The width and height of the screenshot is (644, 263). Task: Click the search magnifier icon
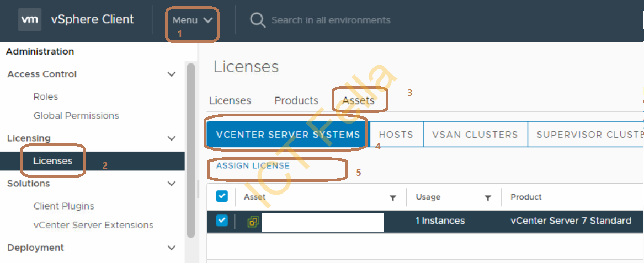(258, 20)
